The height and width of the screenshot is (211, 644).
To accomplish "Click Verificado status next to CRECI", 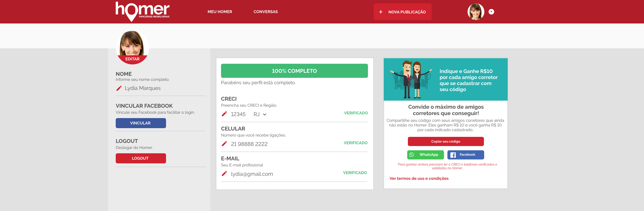I will click(356, 113).
